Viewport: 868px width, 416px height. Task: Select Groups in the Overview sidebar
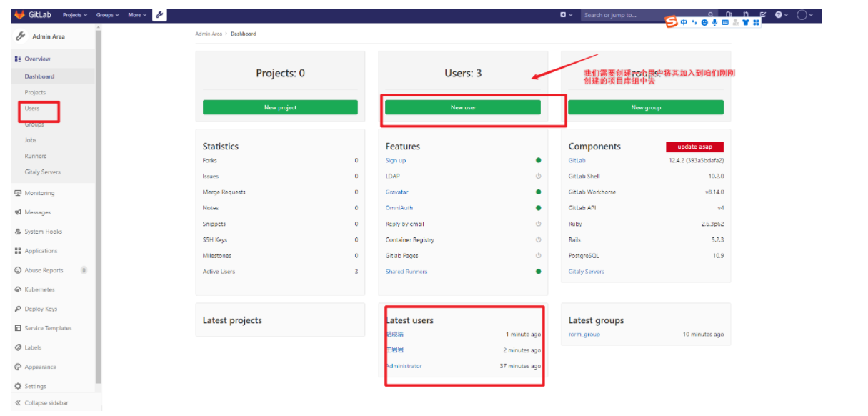[34, 124]
